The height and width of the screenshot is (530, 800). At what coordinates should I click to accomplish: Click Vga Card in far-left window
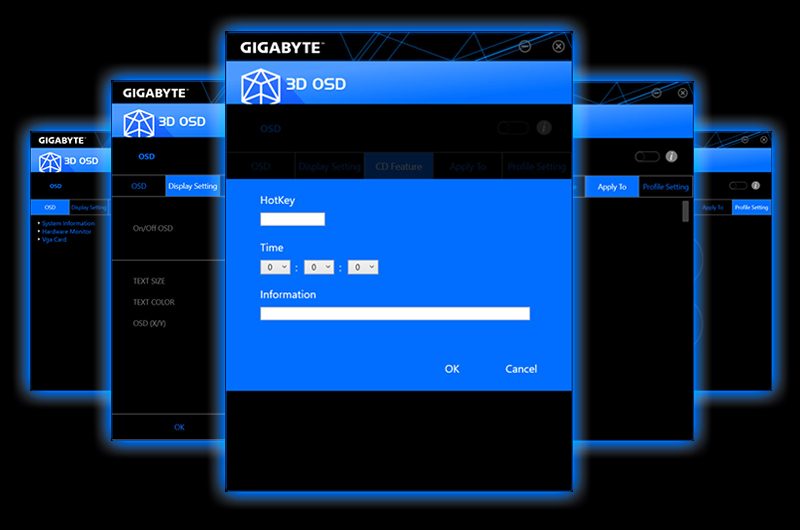[54, 240]
